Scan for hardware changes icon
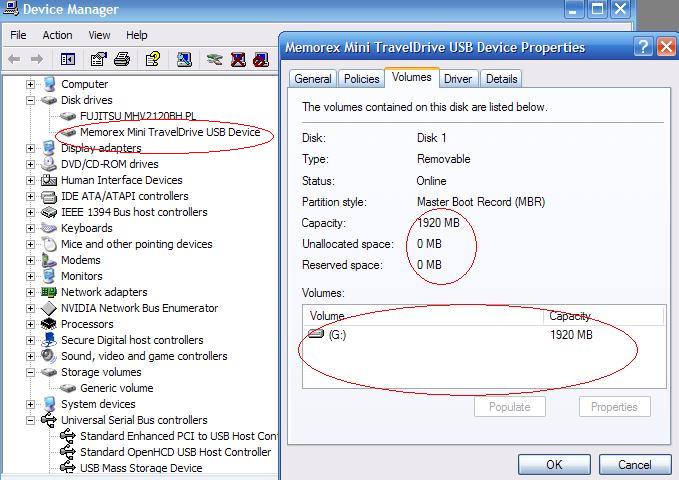The height and width of the screenshot is (480, 679). [x=184, y=59]
